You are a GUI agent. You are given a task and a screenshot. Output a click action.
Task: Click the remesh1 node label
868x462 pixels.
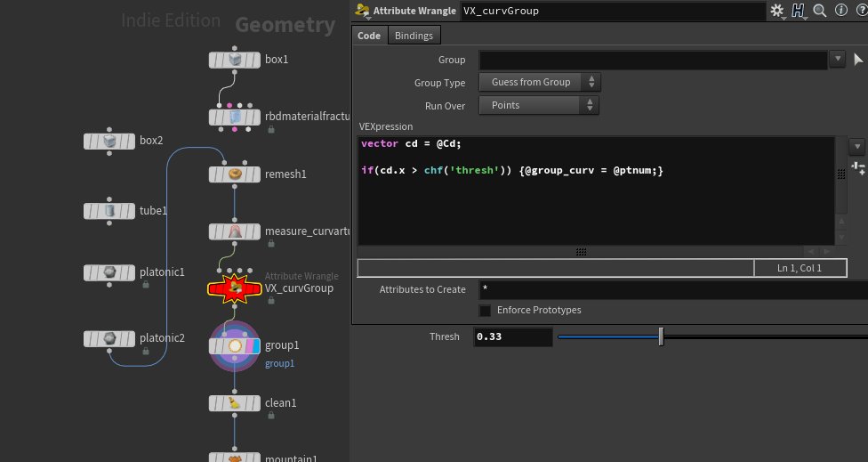coord(285,174)
